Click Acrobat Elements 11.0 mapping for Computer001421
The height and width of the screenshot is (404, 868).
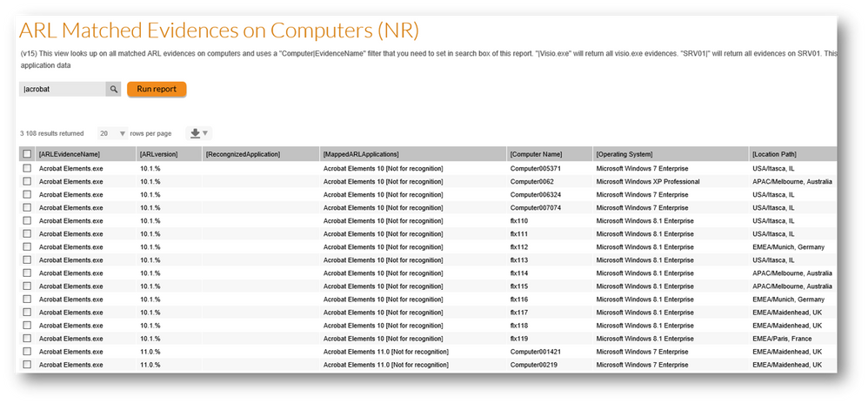tap(386, 352)
